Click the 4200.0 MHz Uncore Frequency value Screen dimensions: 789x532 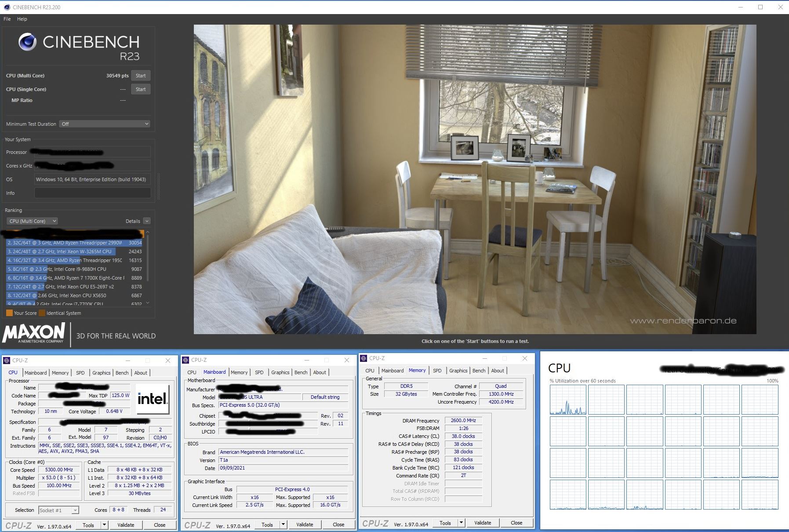coord(501,402)
